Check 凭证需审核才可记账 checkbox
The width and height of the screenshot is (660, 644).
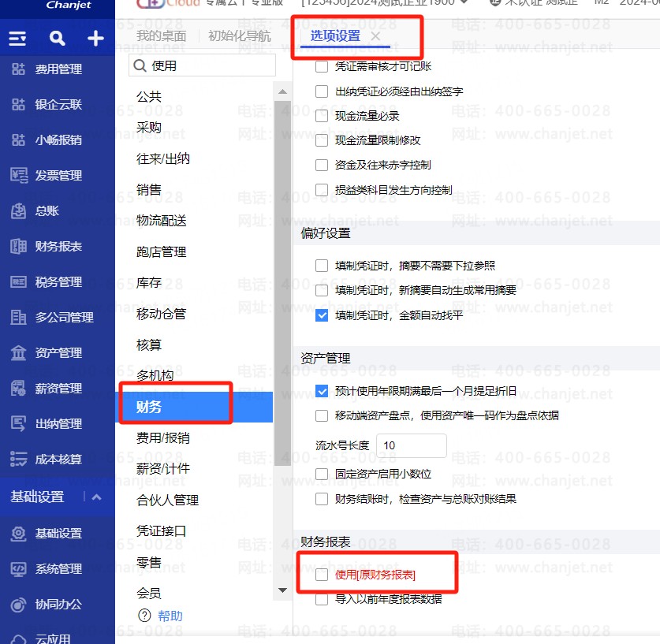[322, 66]
